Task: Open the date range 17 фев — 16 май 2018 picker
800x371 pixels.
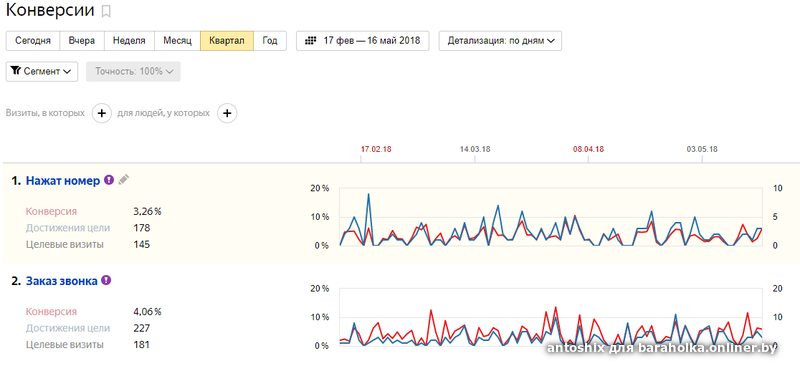Action: (362, 41)
